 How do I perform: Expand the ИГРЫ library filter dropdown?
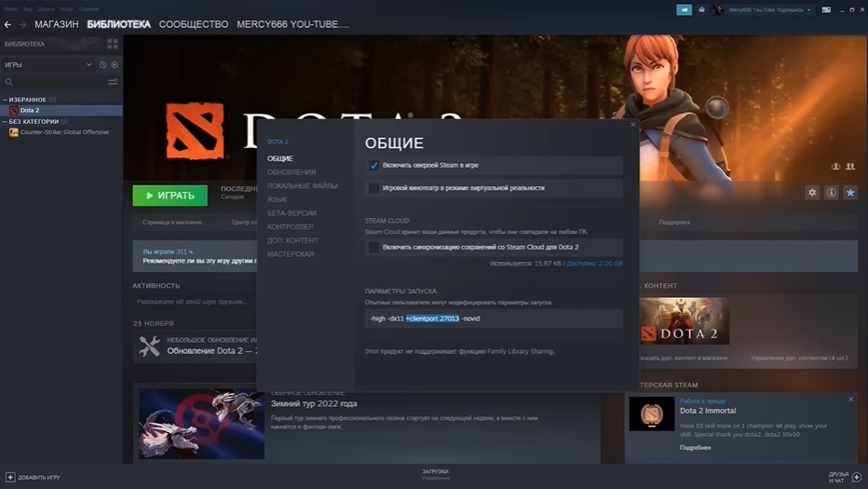point(90,65)
